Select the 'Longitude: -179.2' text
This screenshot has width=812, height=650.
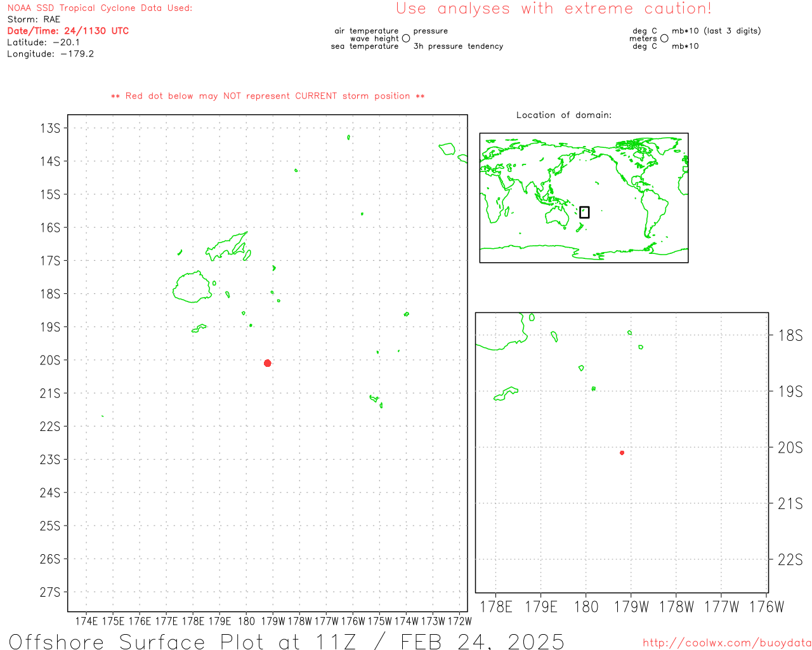click(51, 54)
